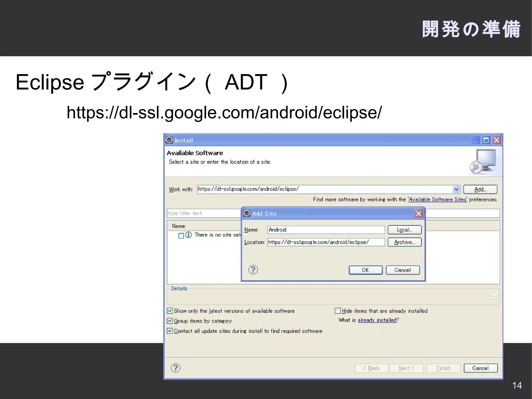Minimize the Install window
This screenshot has height=399, width=532.
475,140
